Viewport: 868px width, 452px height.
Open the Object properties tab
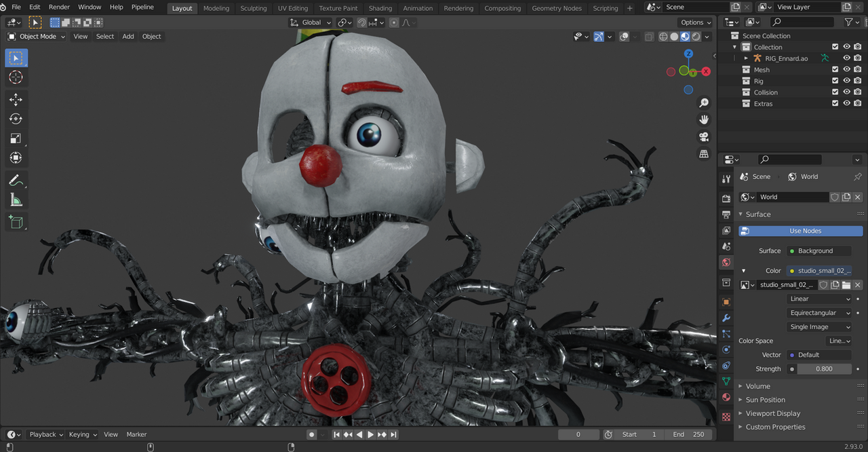point(726,302)
